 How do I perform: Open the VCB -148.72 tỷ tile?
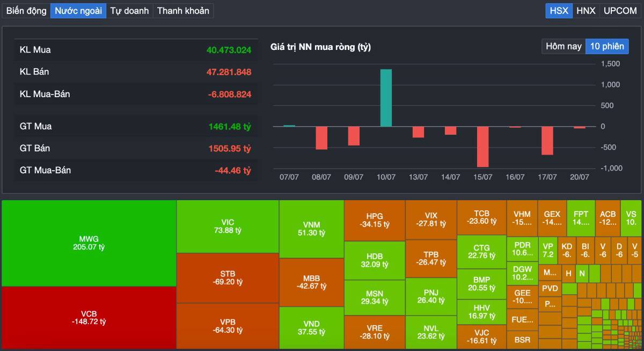[x=89, y=317]
